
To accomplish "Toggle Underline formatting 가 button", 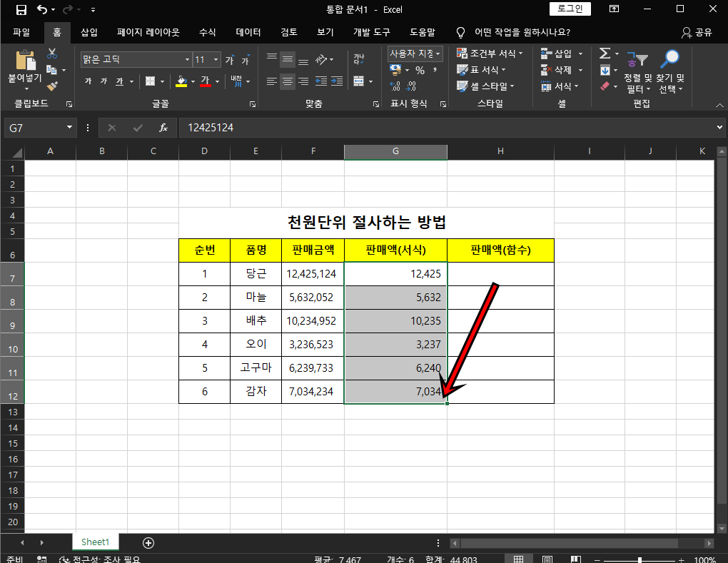I will 119,81.
